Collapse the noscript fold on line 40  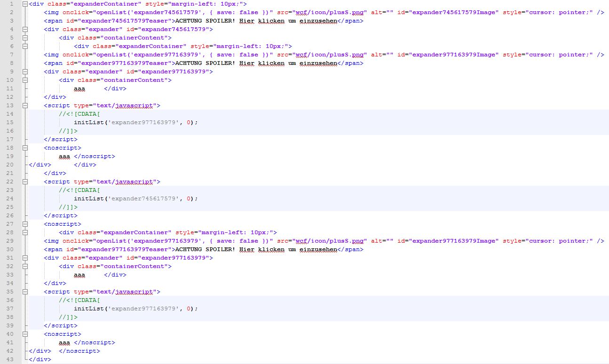pos(24,334)
